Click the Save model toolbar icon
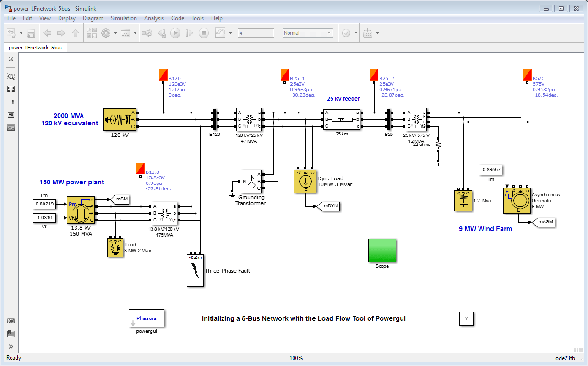 [x=31, y=33]
